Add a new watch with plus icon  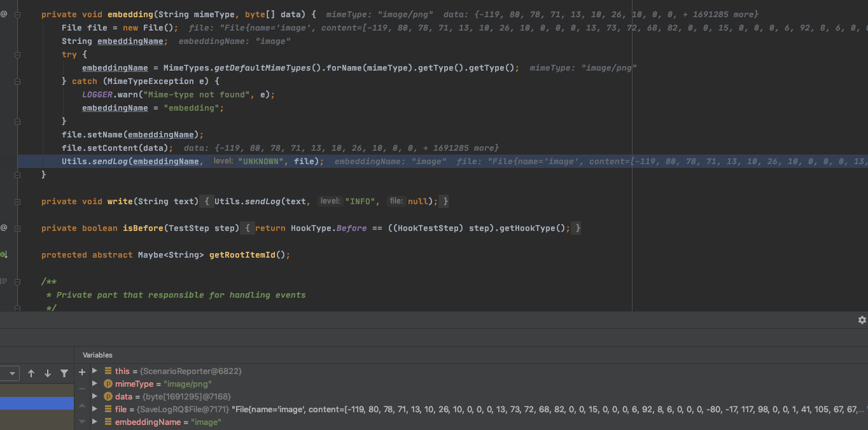[81, 372]
